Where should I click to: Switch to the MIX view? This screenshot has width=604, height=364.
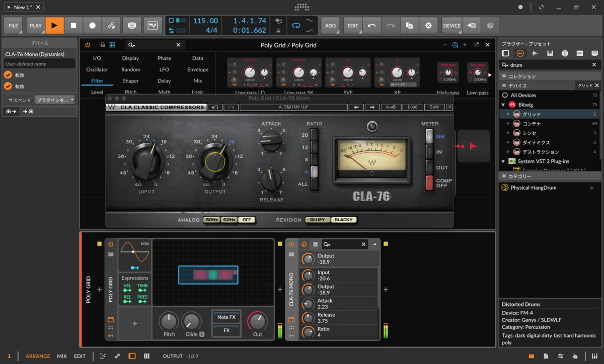(x=62, y=356)
